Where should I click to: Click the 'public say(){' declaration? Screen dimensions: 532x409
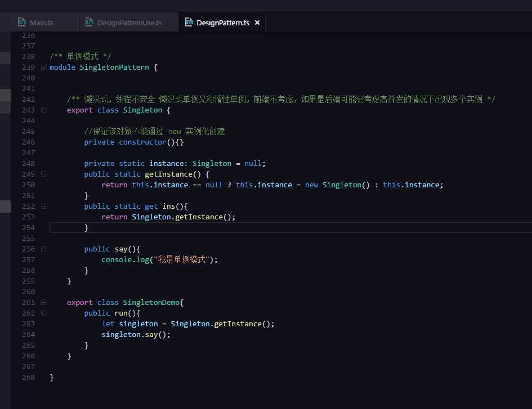pyautogui.click(x=112, y=249)
